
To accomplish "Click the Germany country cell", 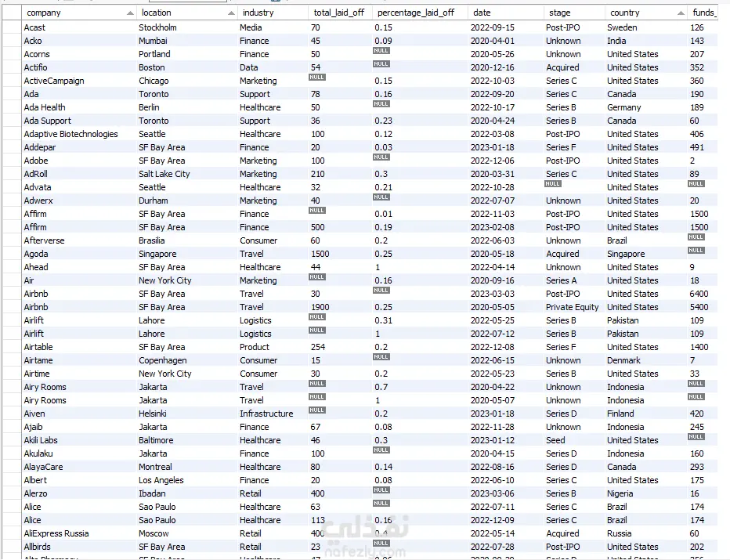I will pos(646,107).
